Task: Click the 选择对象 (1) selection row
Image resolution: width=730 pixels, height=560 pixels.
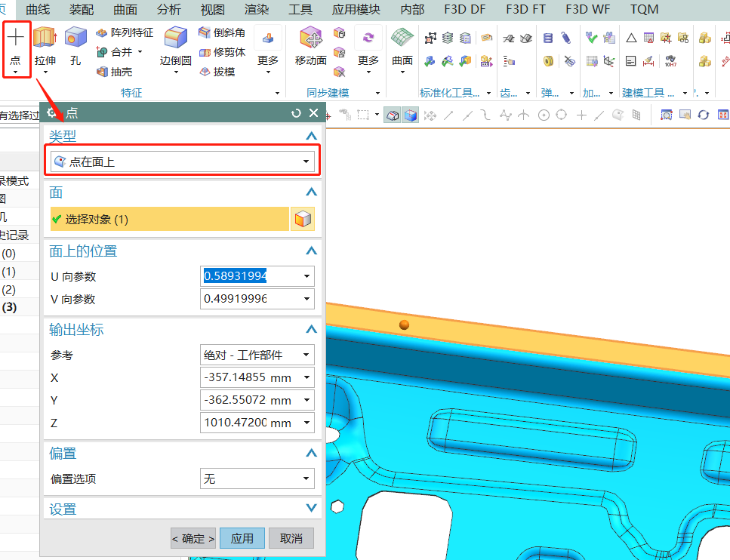Action: pos(169,219)
